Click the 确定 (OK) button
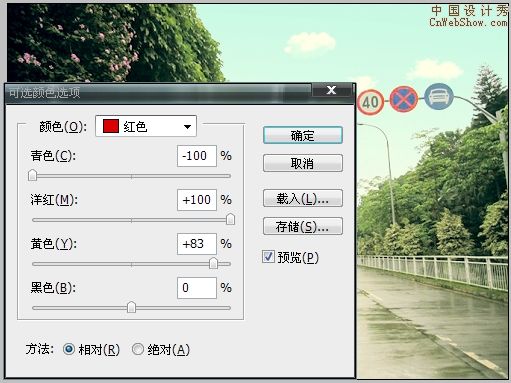 303,135
